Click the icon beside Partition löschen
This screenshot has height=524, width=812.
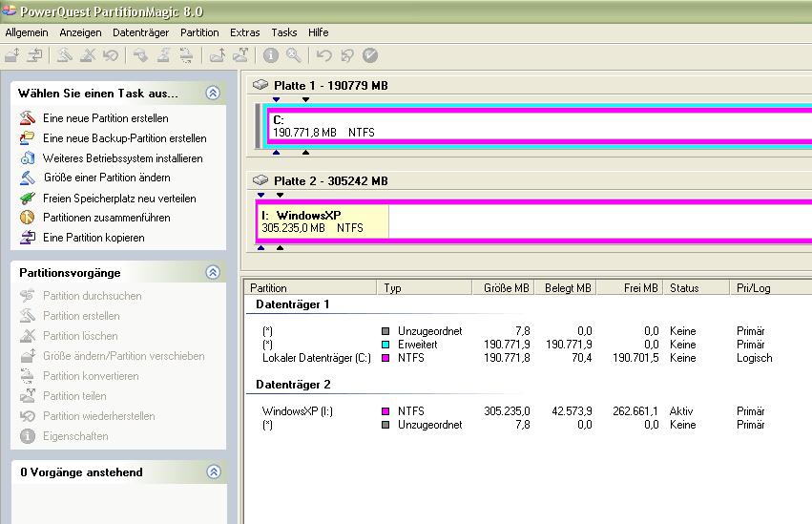click(x=28, y=336)
